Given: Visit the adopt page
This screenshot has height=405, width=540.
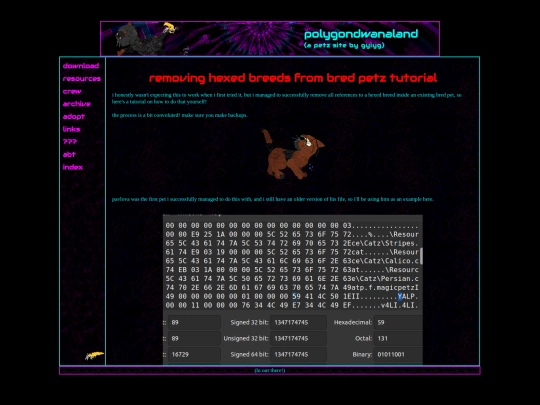Looking at the screenshot, I should point(74,116).
